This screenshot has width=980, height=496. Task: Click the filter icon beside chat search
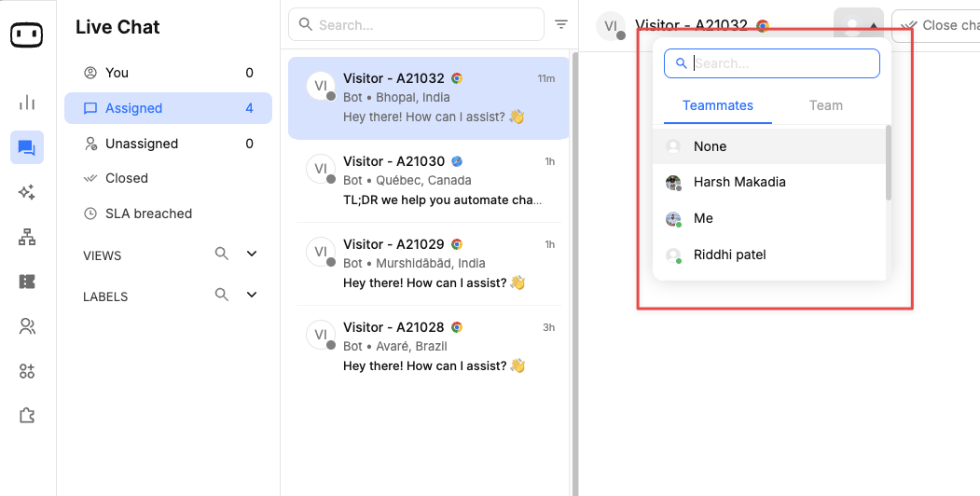561,24
